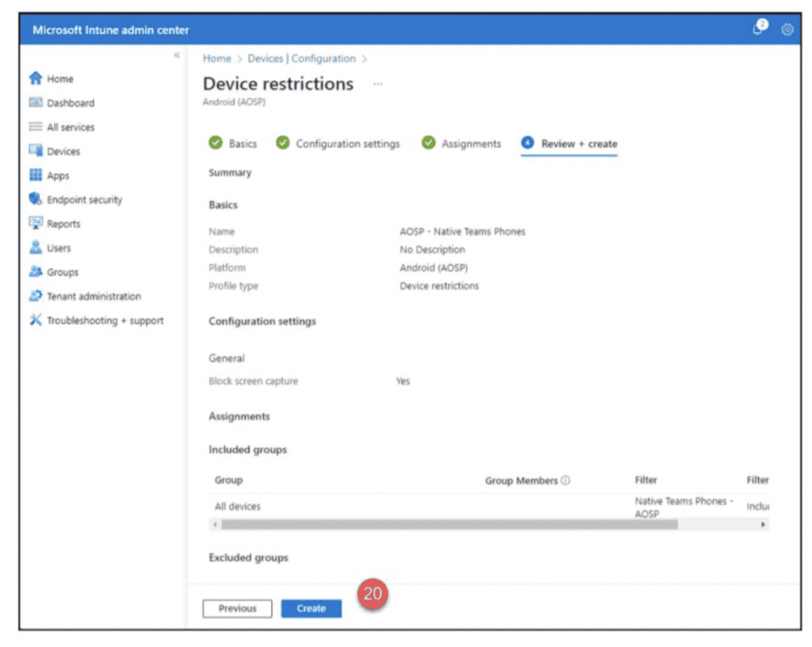Open Dashboard in the left navigation
Image resolution: width=812 pixels, height=647 pixels.
[x=71, y=103]
